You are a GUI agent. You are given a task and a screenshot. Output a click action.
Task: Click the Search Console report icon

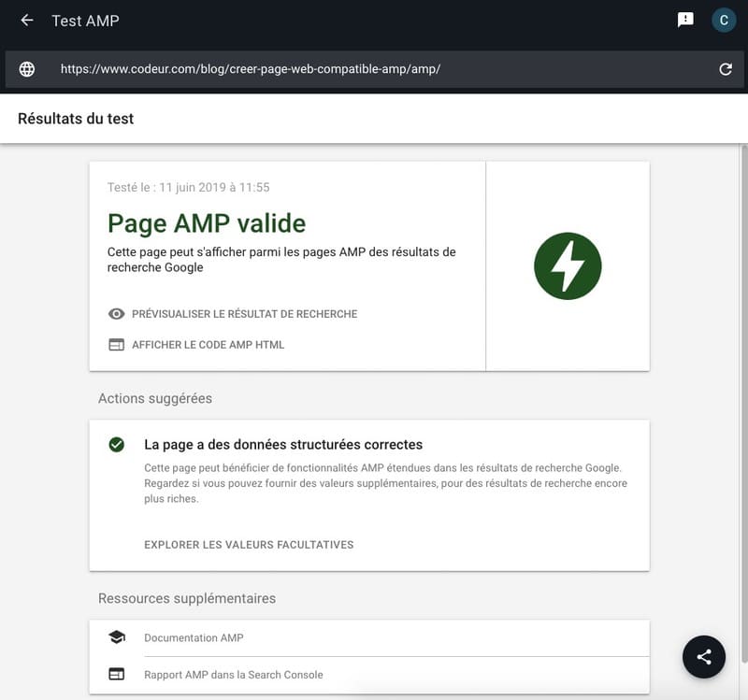pyautogui.click(x=117, y=675)
